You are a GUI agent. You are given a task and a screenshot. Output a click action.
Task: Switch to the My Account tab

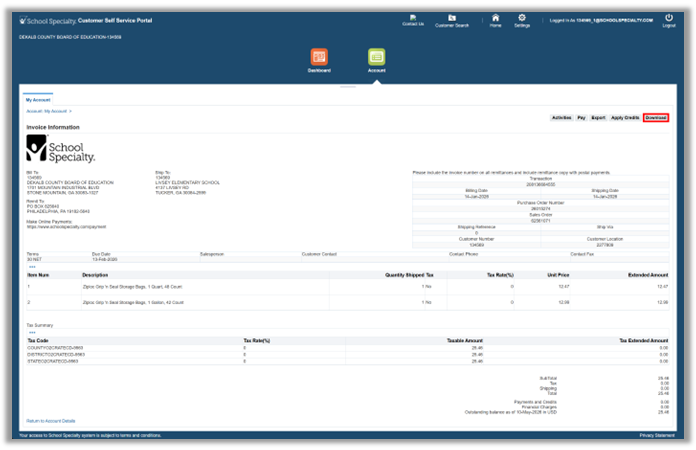coord(38,100)
